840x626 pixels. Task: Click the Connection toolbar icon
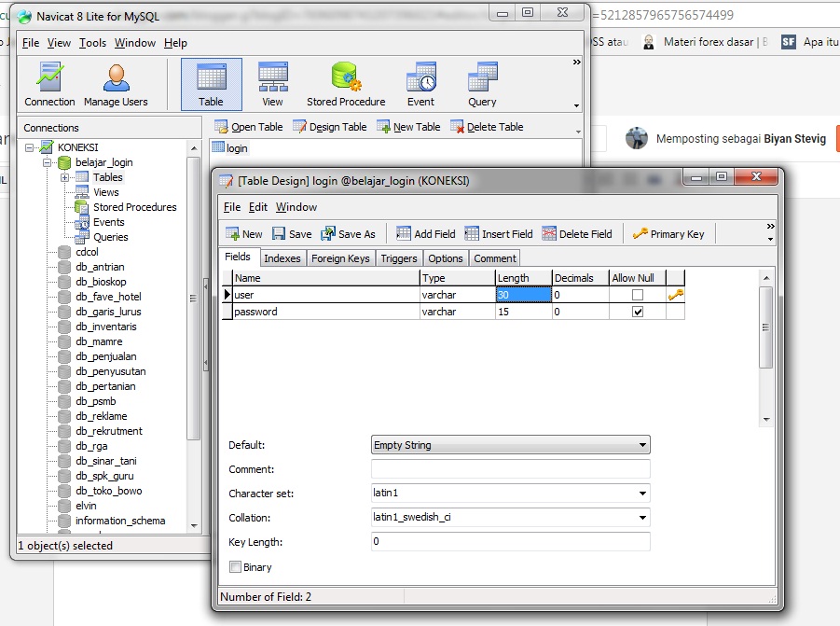(x=49, y=85)
